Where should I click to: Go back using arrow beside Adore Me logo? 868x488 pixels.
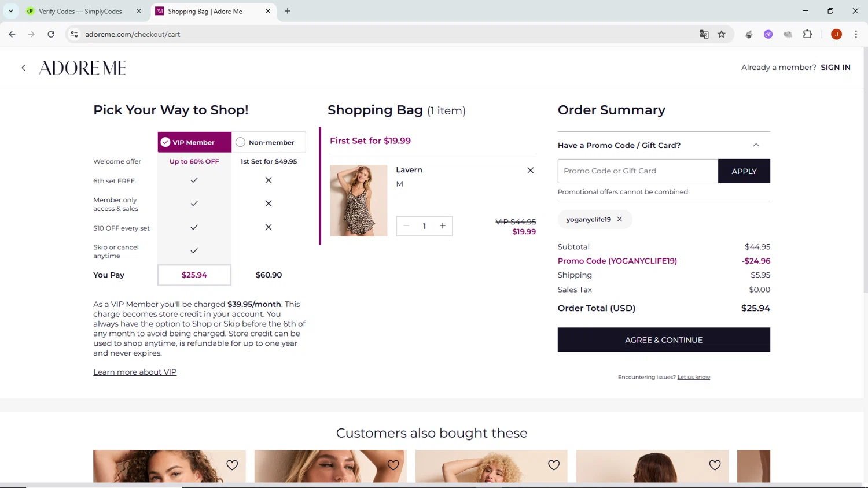(24, 68)
